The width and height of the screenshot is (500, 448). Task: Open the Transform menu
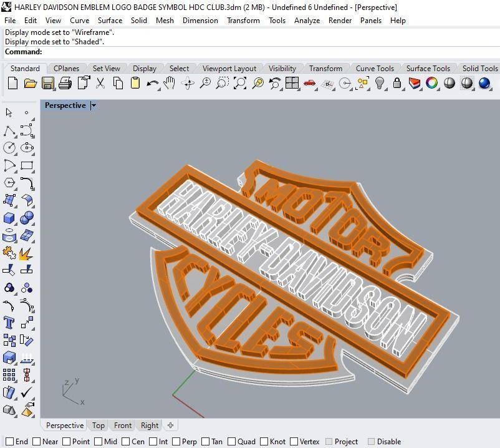(x=243, y=21)
